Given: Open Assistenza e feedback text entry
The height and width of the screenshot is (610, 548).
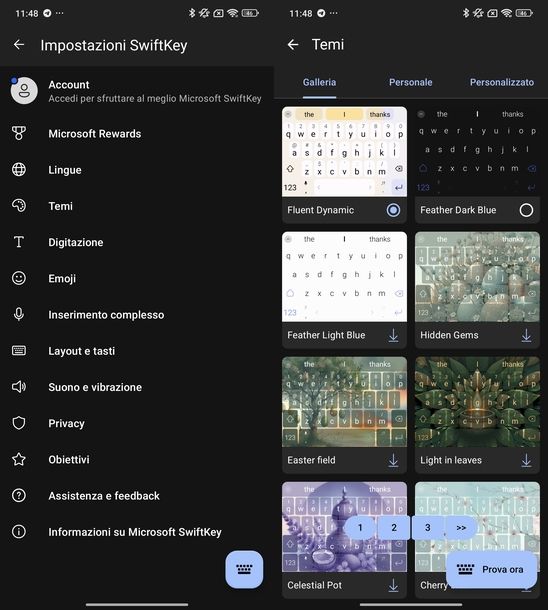Looking at the screenshot, I should click(x=104, y=496).
